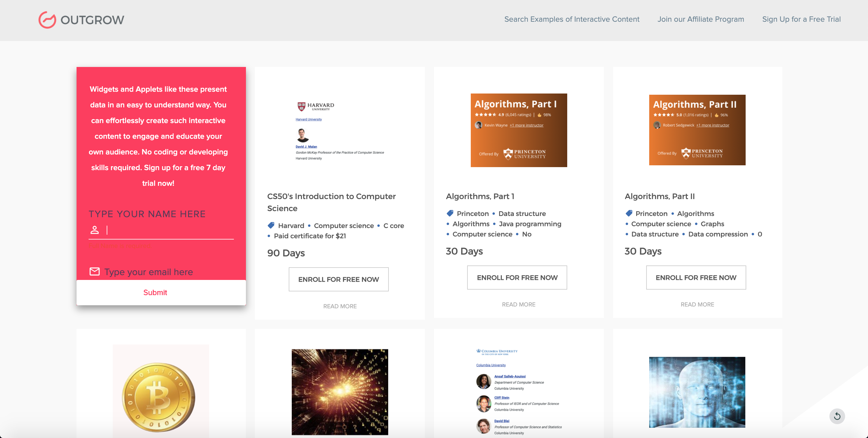This screenshot has width=868, height=438.
Task: Click the person icon in name field
Action: point(95,230)
